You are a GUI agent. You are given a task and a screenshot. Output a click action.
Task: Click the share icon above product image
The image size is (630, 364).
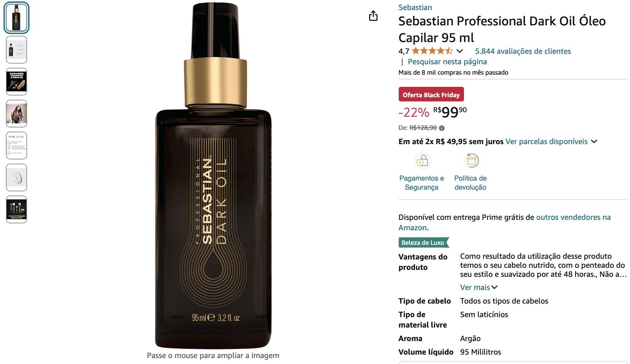click(373, 16)
